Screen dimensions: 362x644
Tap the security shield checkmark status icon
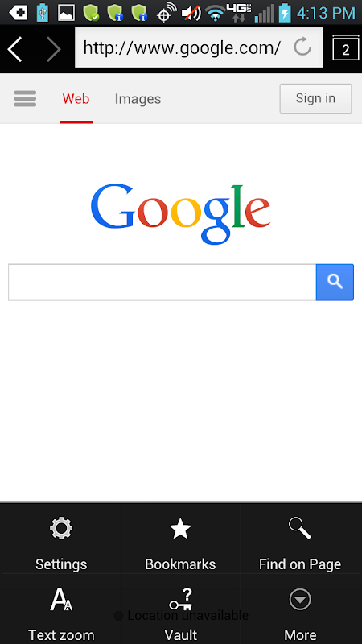(91, 13)
